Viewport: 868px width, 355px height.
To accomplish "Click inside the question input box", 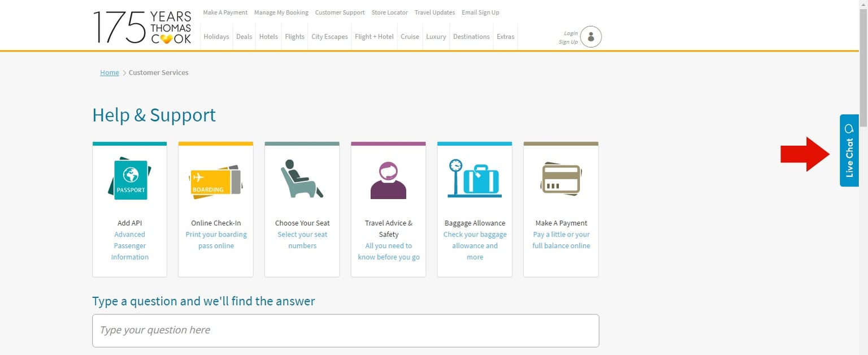I will (x=345, y=330).
